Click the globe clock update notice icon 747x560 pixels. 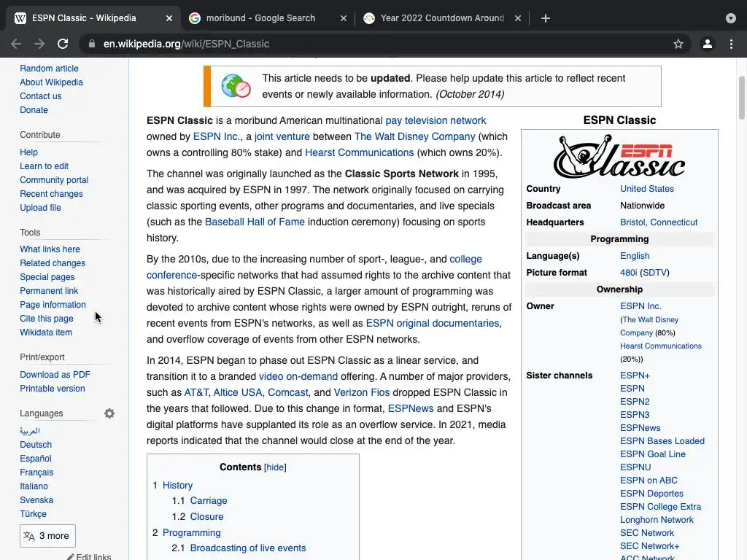click(236, 86)
